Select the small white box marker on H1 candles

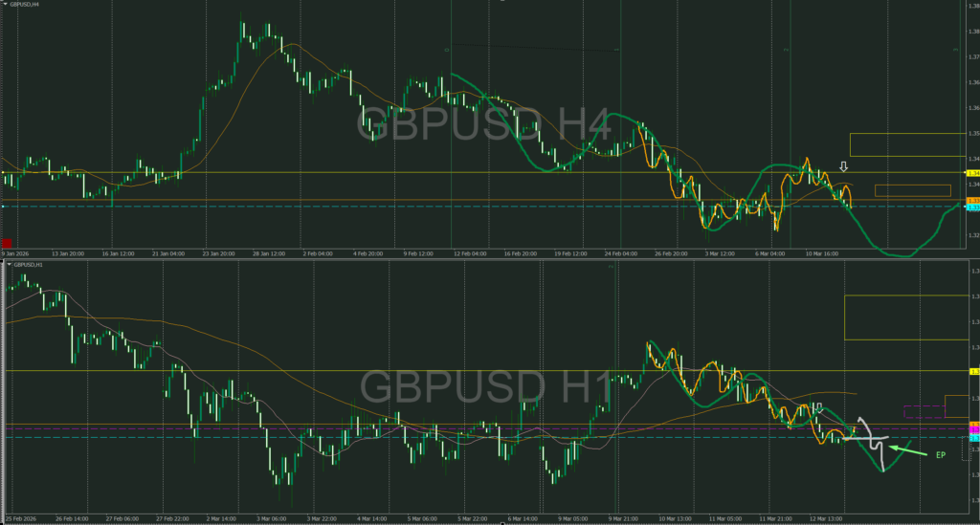click(x=818, y=407)
